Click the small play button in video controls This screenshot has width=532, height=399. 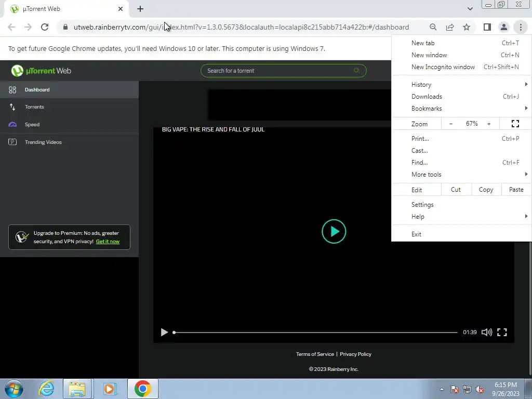click(164, 332)
